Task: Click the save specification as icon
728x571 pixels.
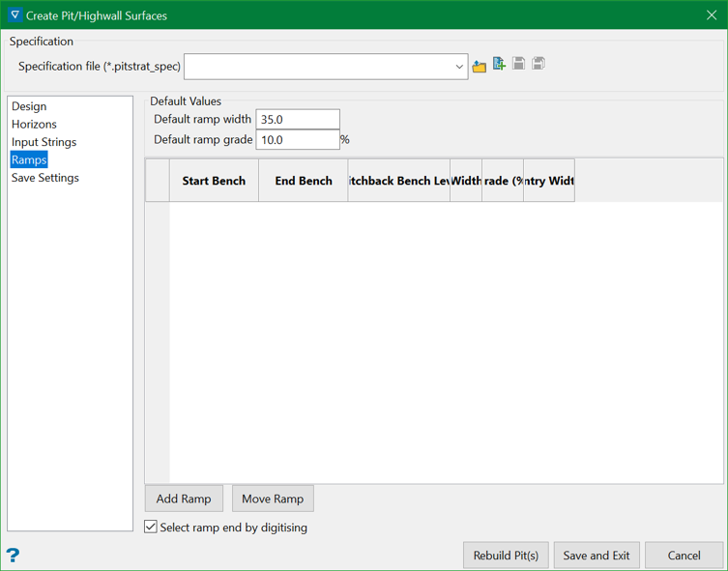Action: coord(539,65)
